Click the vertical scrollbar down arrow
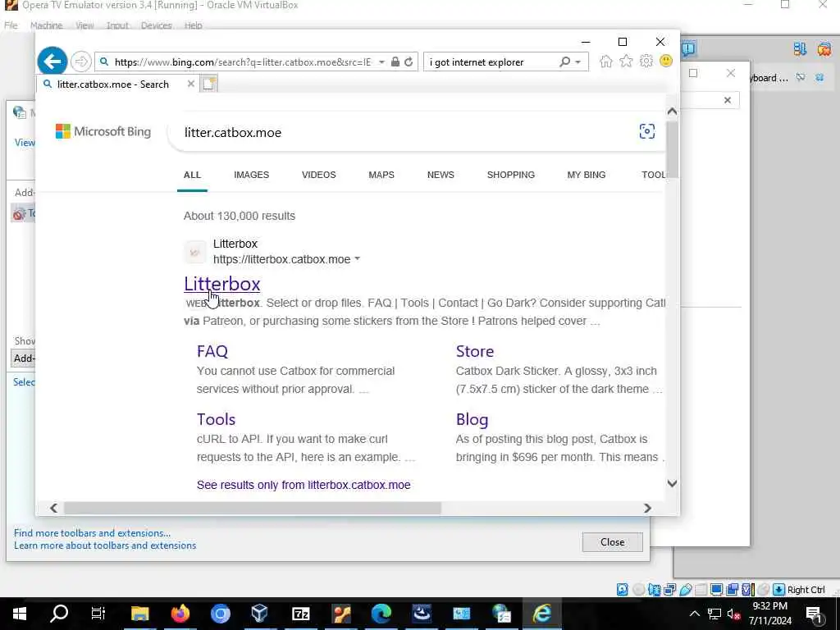 pos(672,483)
